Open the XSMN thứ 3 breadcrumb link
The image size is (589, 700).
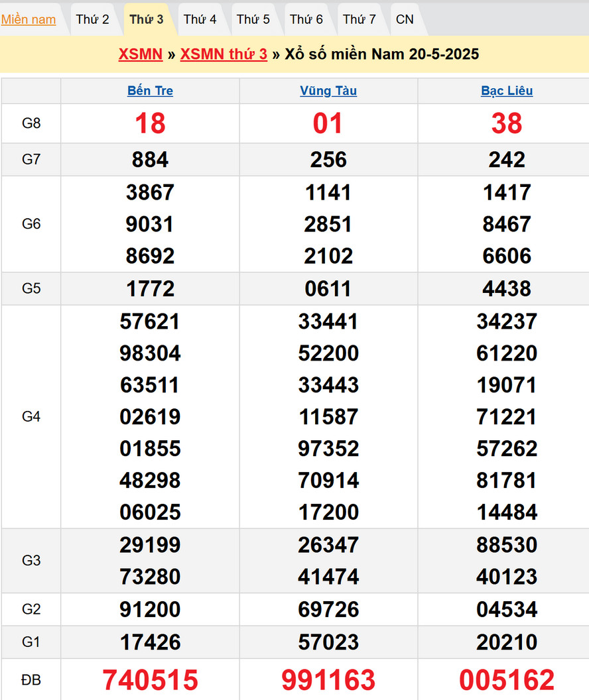tap(224, 54)
